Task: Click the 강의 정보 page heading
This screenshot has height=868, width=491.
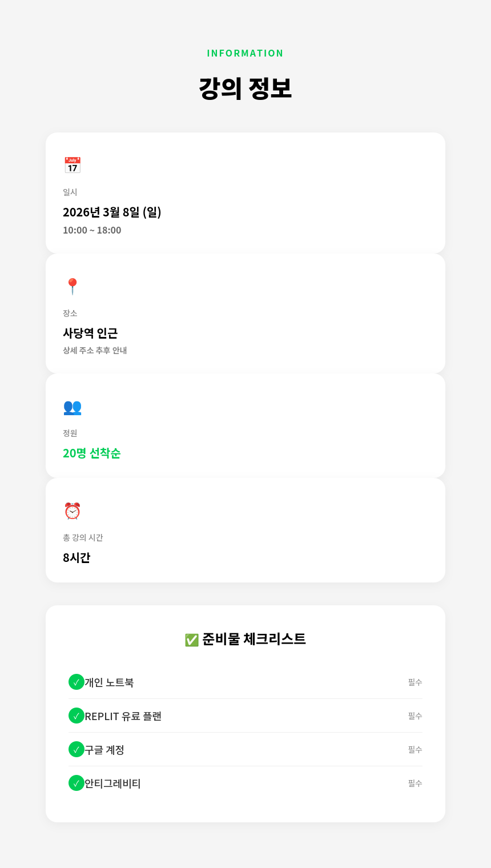Action: (246, 89)
